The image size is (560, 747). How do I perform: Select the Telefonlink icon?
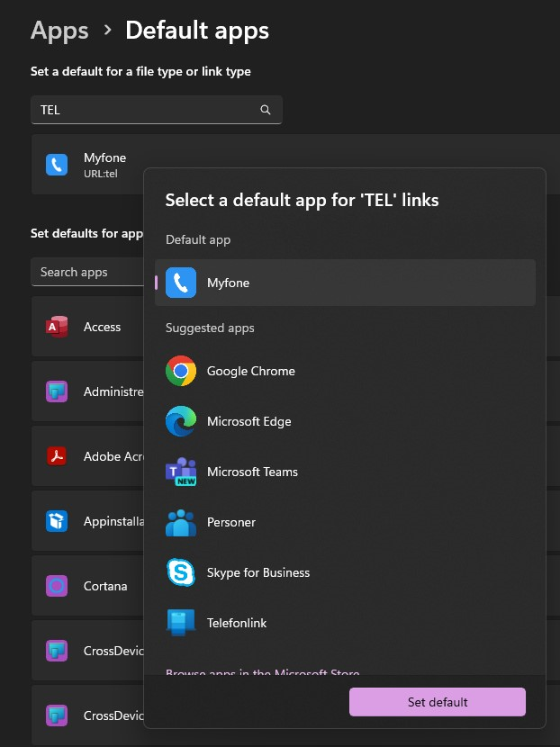[181, 623]
